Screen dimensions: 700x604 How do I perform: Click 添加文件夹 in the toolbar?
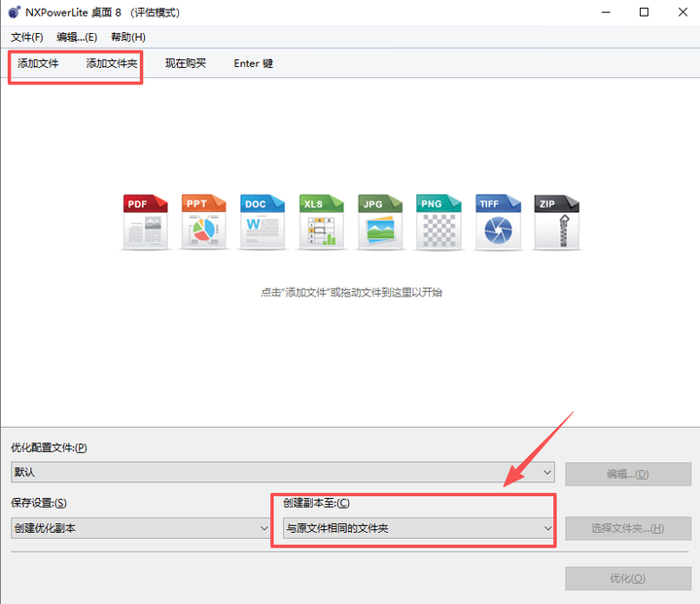click(112, 63)
